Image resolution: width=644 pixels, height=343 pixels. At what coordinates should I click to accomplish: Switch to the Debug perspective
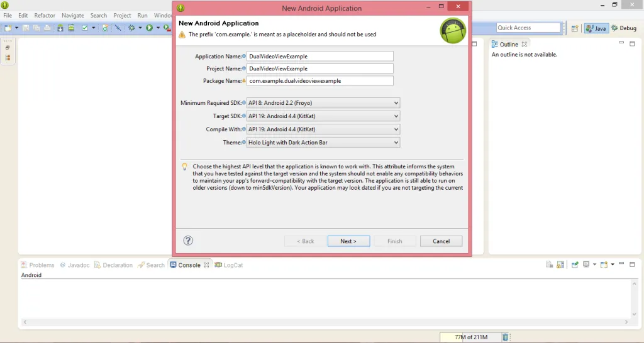pyautogui.click(x=624, y=28)
